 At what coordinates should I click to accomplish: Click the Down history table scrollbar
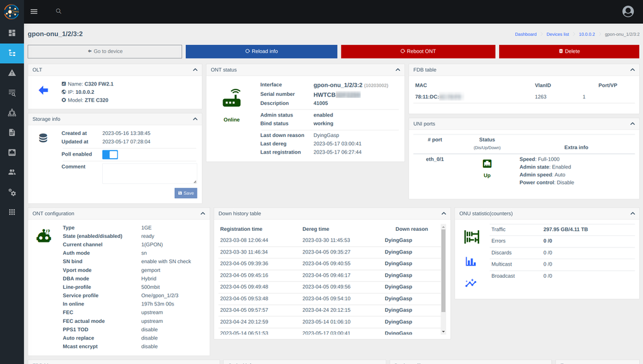point(442,270)
